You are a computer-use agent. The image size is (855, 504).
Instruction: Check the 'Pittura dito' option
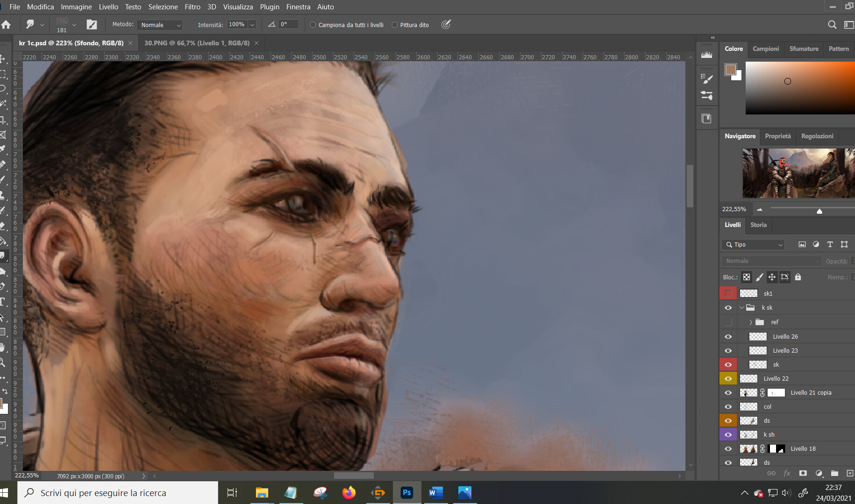point(395,25)
